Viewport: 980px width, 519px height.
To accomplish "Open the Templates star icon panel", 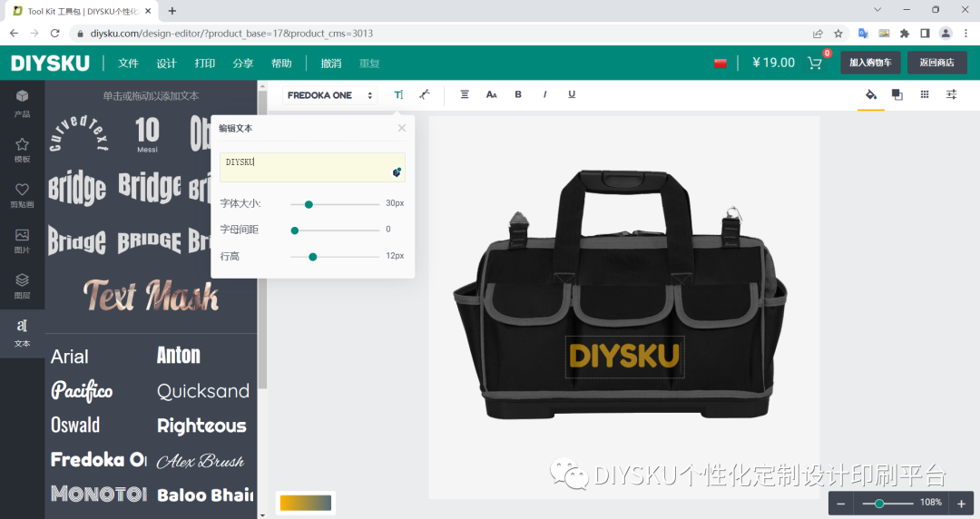I will [22, 150].
